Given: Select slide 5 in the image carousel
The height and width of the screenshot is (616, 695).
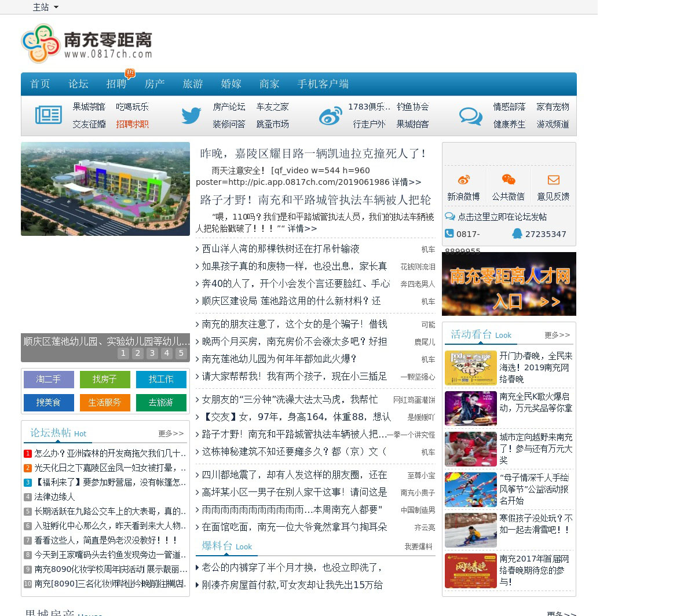Looking at the screenshot, I should 181,353.
